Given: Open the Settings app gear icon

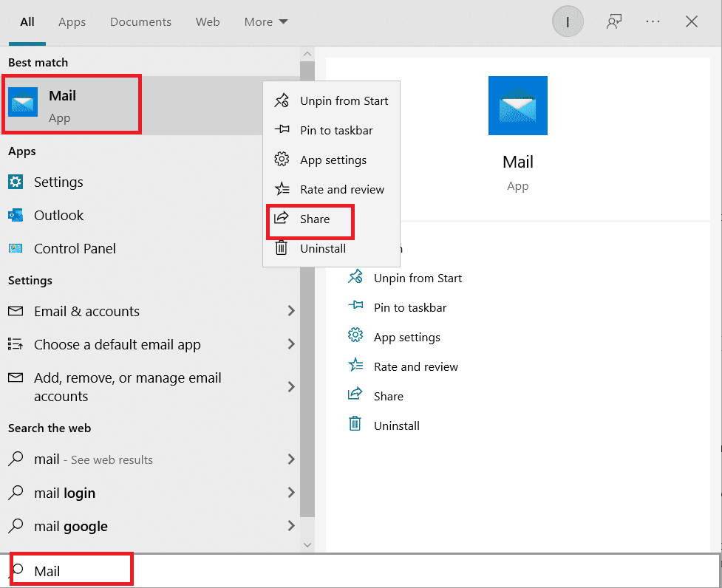Looking at the screenshot, I should [x=16, y=182].
